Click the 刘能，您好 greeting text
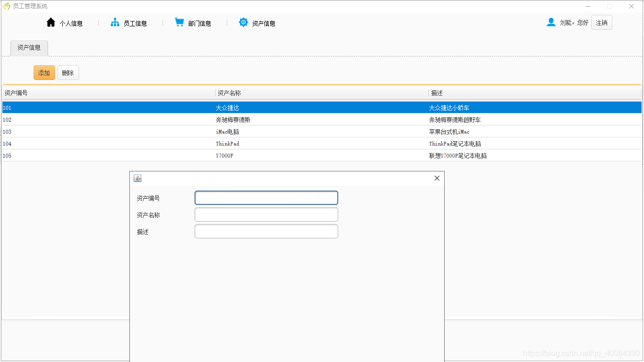This screenshot has width=644, height=362. [x=574, y=23]
